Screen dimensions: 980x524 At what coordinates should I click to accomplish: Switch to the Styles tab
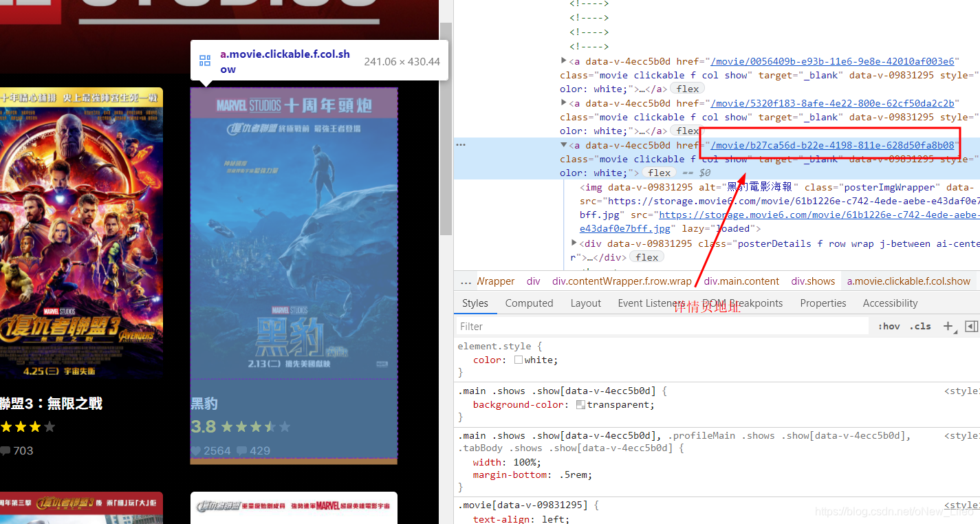coord(475,303)
